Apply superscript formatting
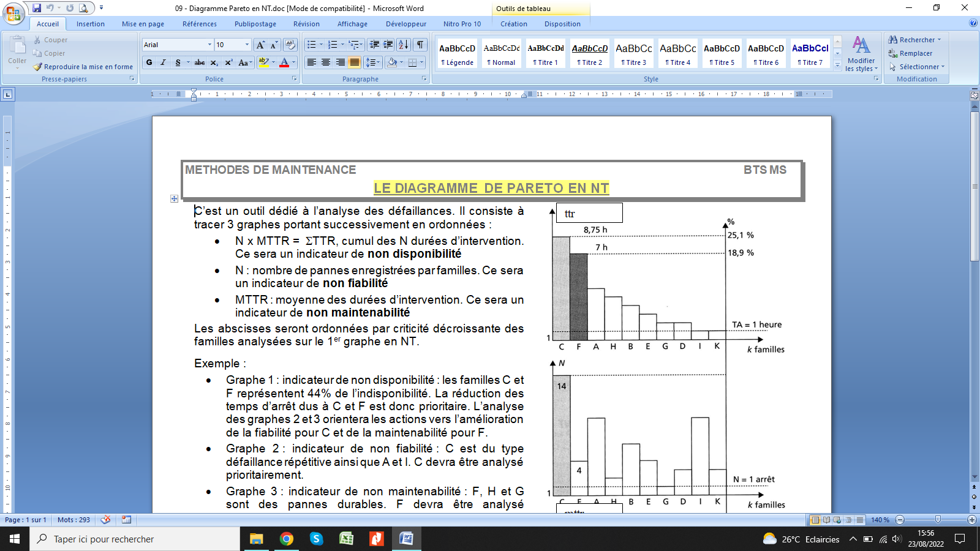Viewport: 980px width, 551px height. coord(228,62)
